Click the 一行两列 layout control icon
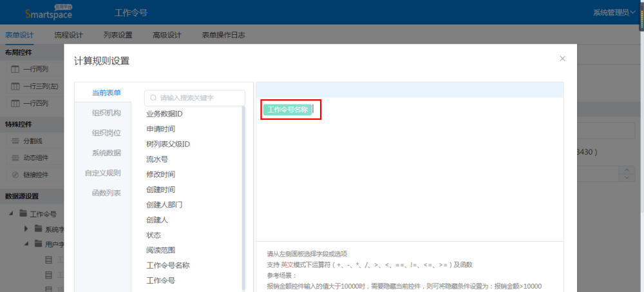644x292 pixels. point(15,69)
